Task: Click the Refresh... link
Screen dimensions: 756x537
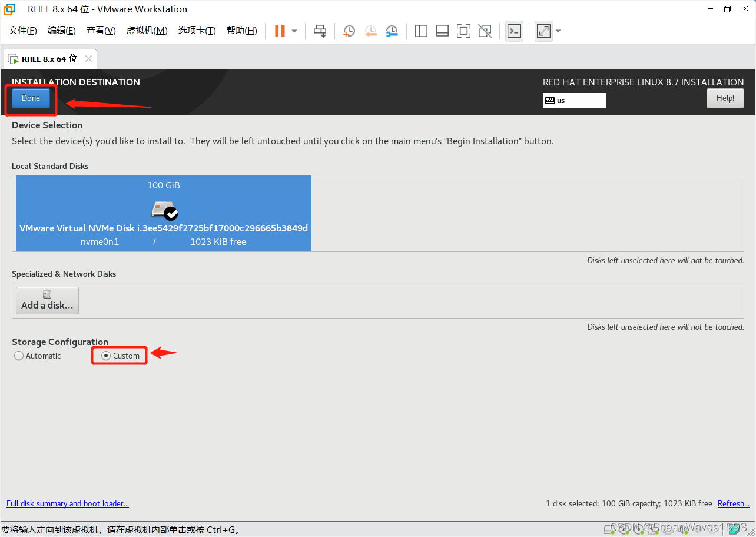Action: (734, 503)
